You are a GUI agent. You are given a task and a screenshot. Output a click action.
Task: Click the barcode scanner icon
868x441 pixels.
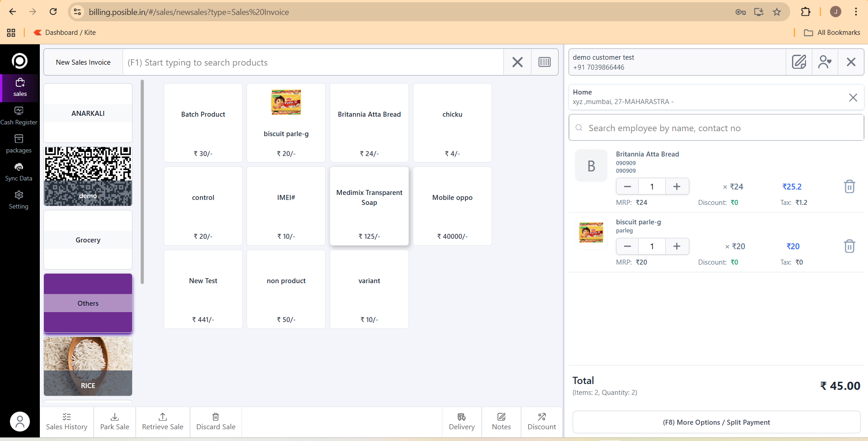point(544,62)
